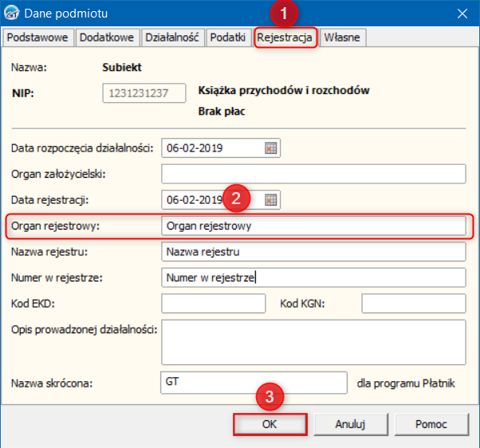
Task: Open help via the Pomoc button
Action: [x=431, y=424]
